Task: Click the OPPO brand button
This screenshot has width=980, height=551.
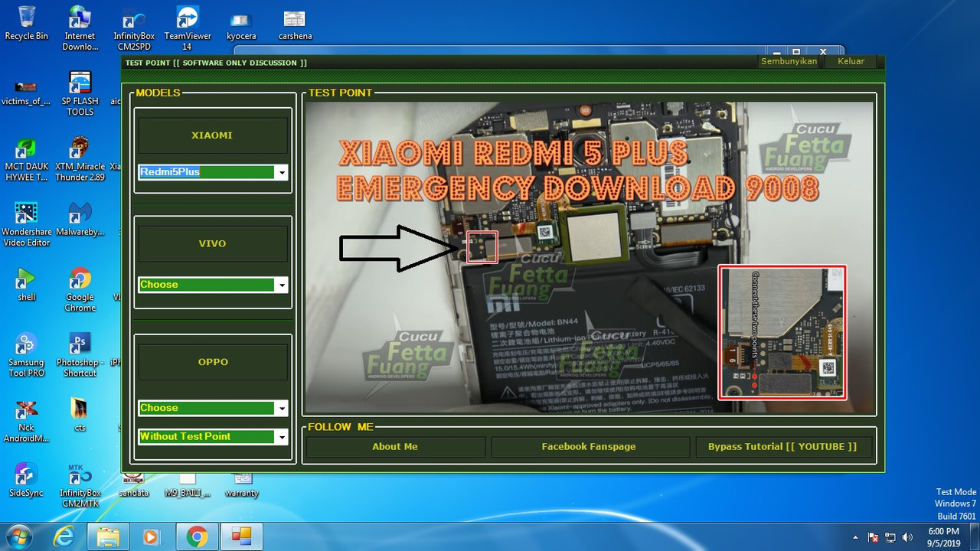Action: 212,362
